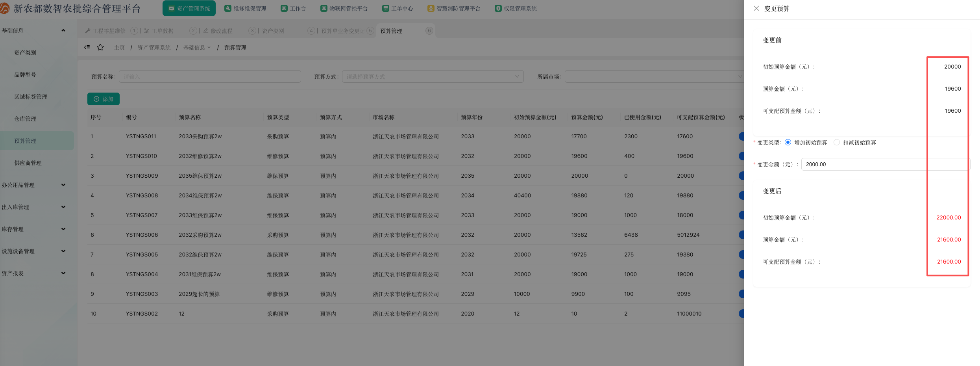This screenshot has width=980, height=366.
Task: Click the 维修维保管理 icon in top navigation
Action: [227, 8]
